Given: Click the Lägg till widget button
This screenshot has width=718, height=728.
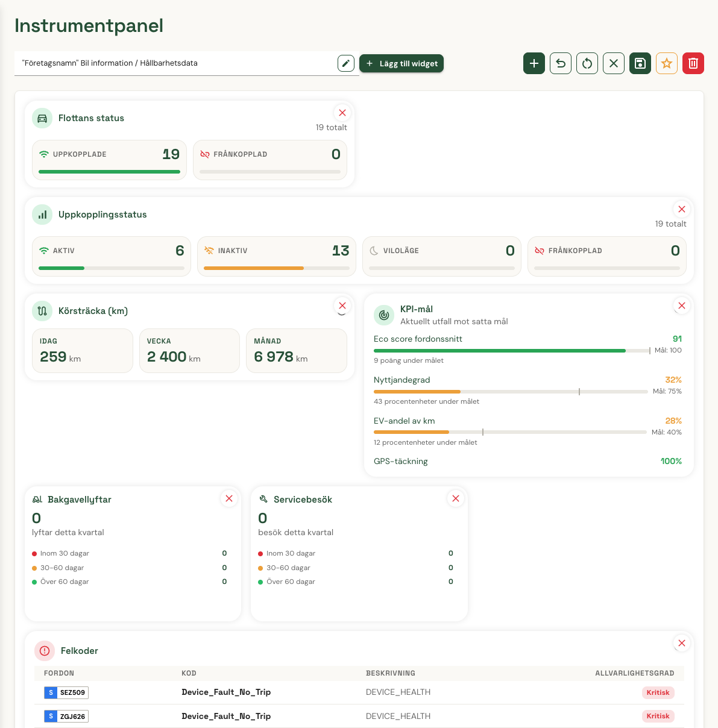Looking at the screenshot, I should pos(402,63).
